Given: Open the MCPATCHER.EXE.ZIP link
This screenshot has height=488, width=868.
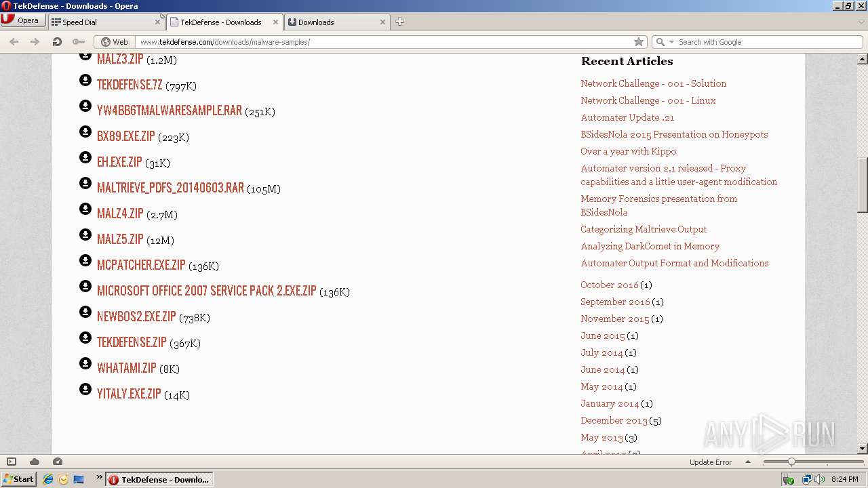Looking at the screenshot, I should (x=141, y=265).
